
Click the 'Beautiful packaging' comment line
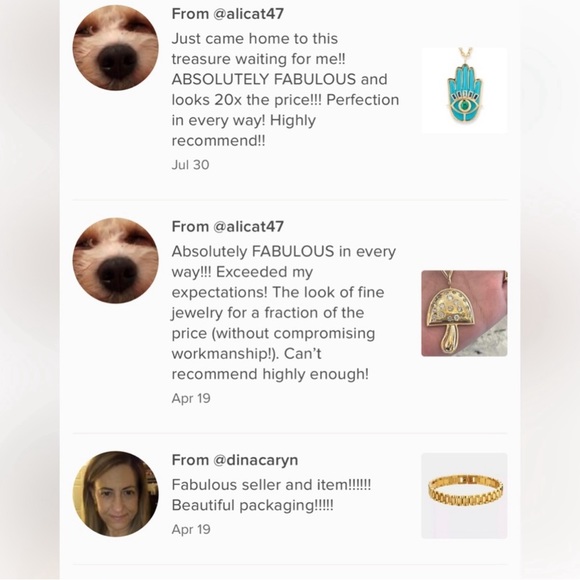tap(253, 505)
